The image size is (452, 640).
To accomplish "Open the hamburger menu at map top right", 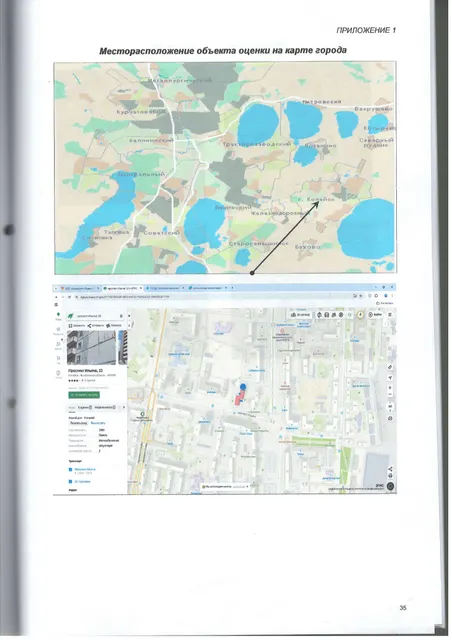I will click(390, 314).
